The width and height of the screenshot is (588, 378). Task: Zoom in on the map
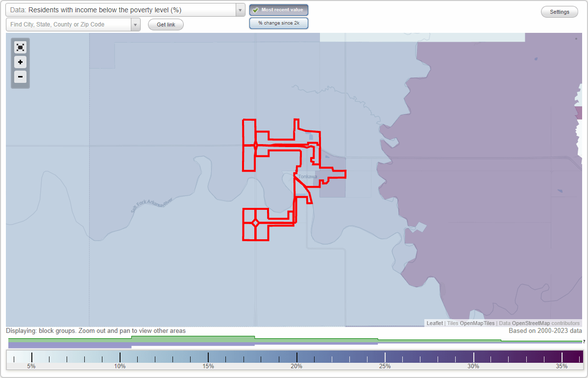(20, 62)
